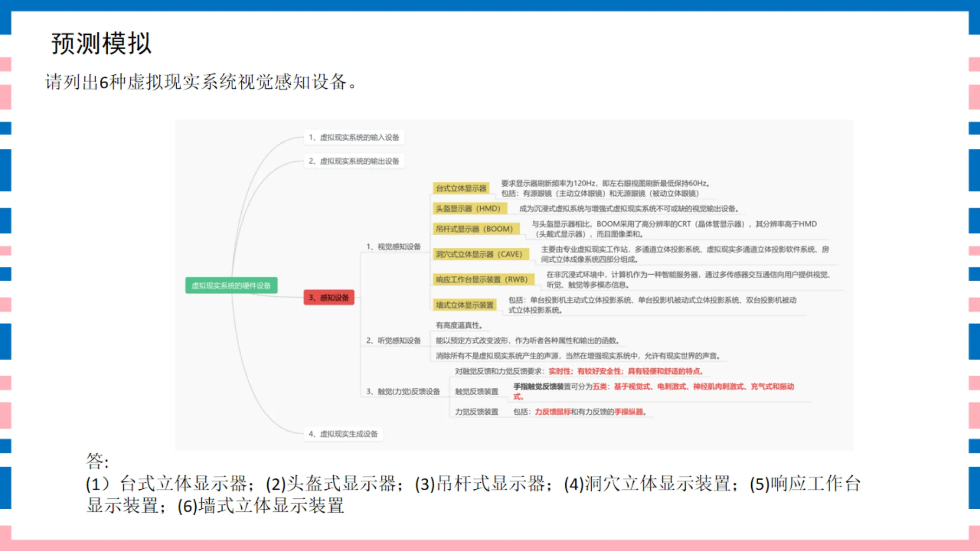This screenshot has height=551, width=980.
Task: Click text 有高度逼真性
Action: [459, 325]
